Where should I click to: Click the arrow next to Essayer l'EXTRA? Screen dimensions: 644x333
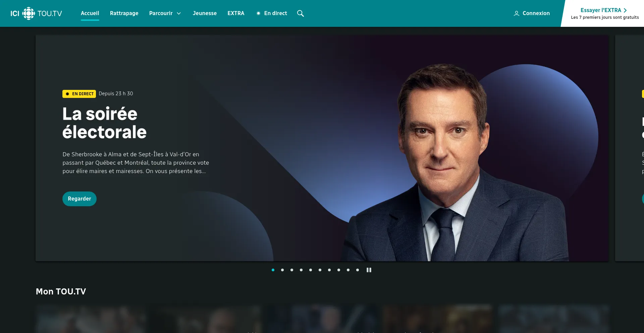point(625,10)
